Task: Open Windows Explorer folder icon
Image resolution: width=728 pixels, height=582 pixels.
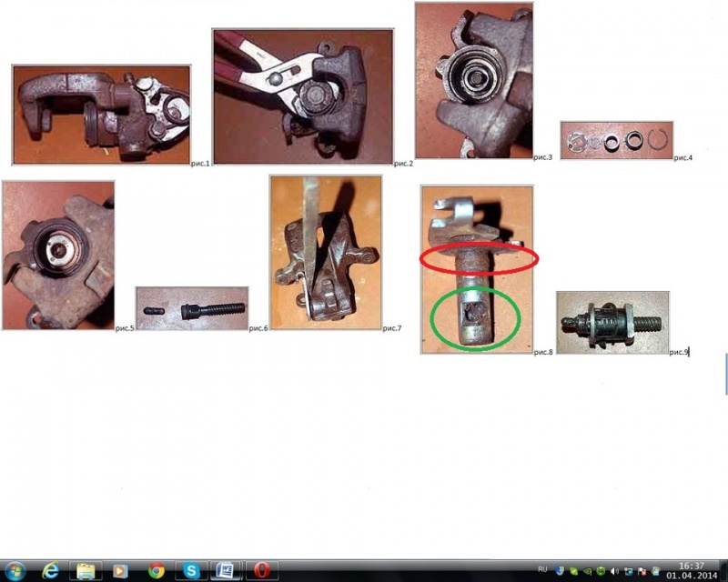Action: pos(86,570)
